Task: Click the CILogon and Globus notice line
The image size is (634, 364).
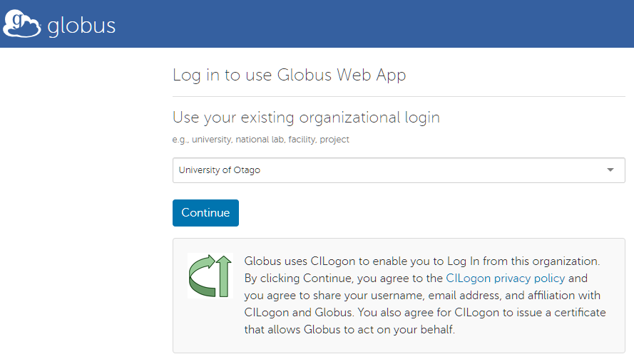Action: pyautogui.click(x=300, y=313)
